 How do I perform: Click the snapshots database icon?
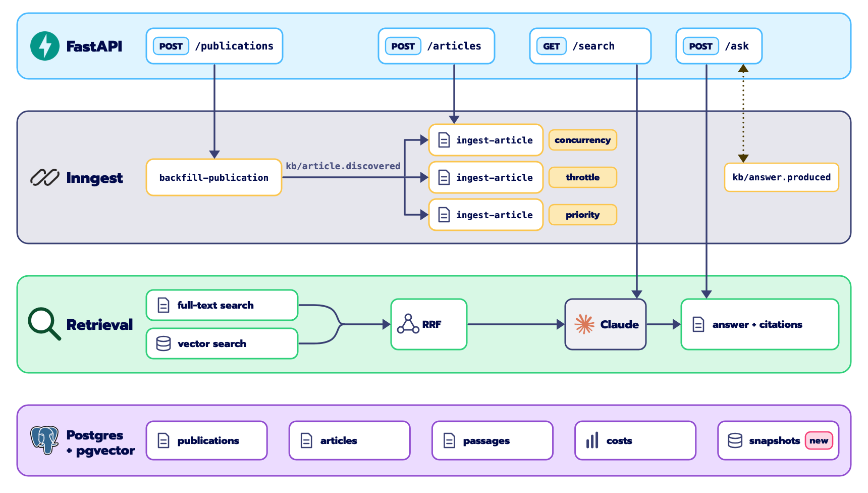735,440
